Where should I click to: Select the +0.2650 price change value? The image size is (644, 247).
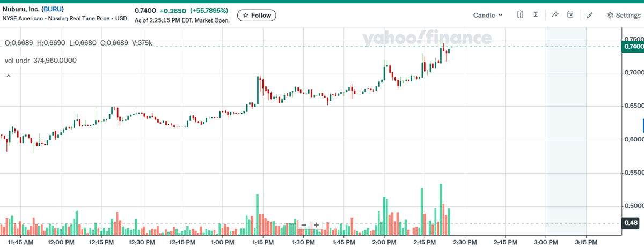point(172,10)
